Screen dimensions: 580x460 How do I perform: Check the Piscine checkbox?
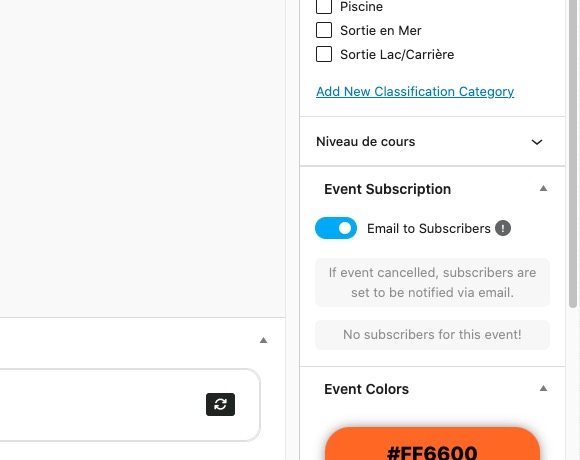[324, 7]
